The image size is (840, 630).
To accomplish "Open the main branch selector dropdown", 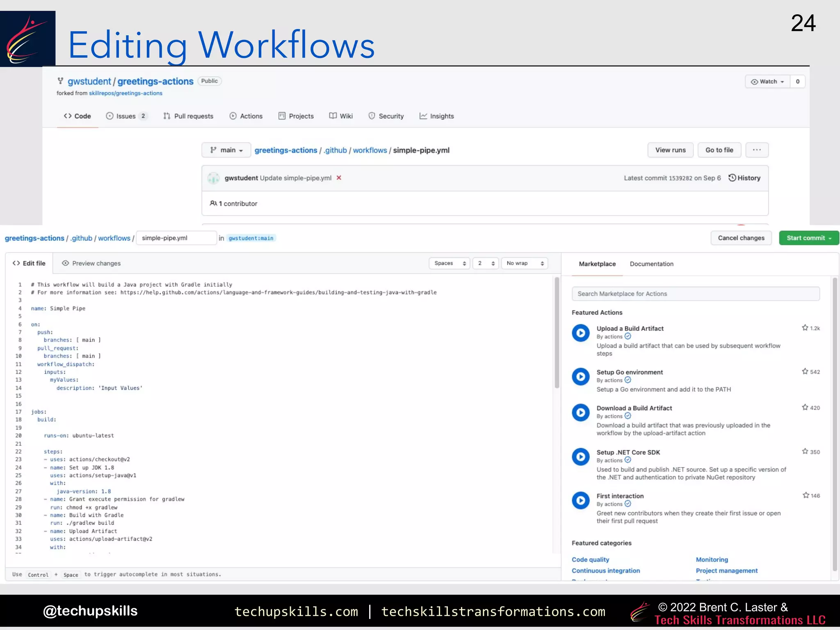I will [226, 150].
